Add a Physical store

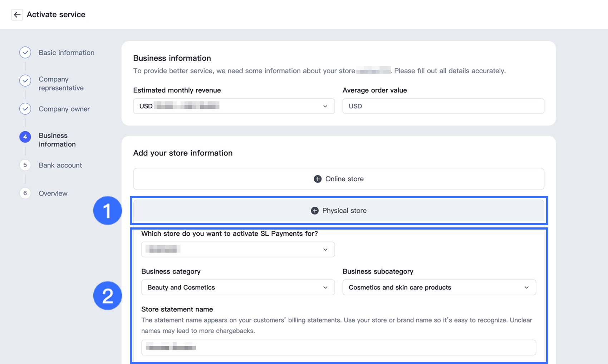click(x=339, y=211)
